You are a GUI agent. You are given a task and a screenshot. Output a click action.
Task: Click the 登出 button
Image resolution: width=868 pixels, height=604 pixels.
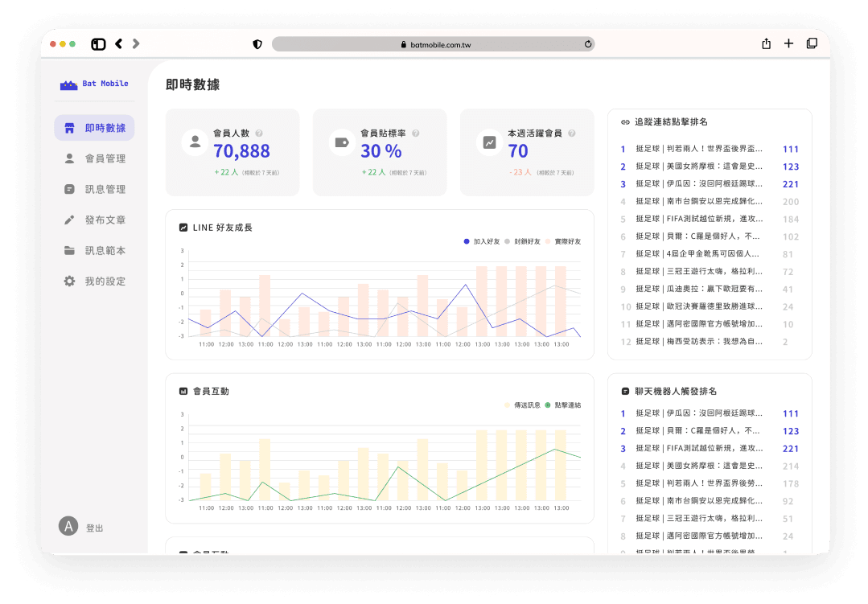point(91,528)
